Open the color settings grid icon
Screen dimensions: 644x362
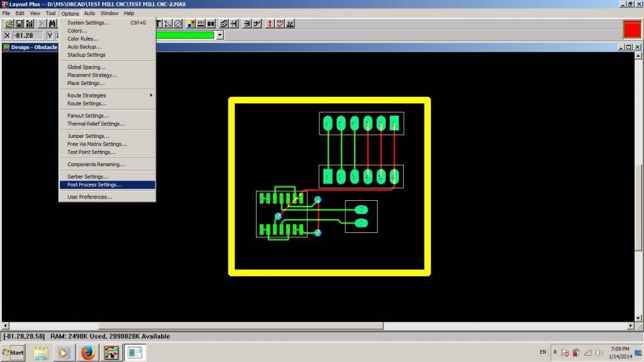[x=191, y=24]
